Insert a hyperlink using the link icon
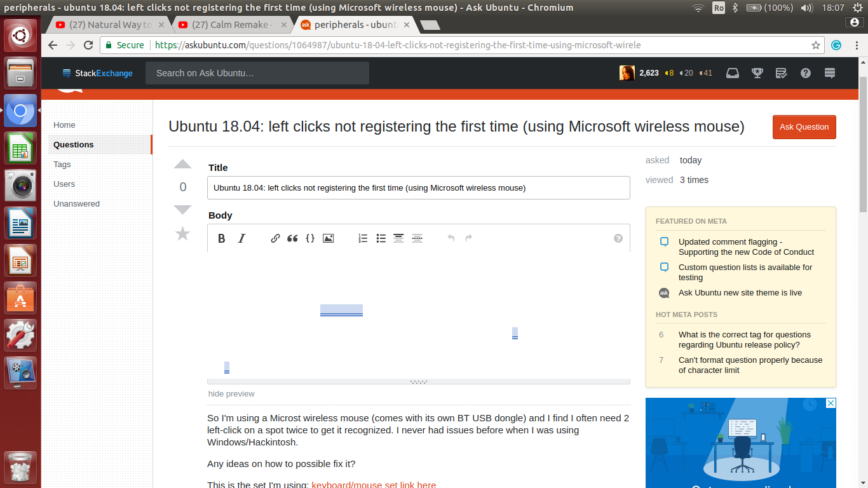The image size is (868, 488). 275,238
